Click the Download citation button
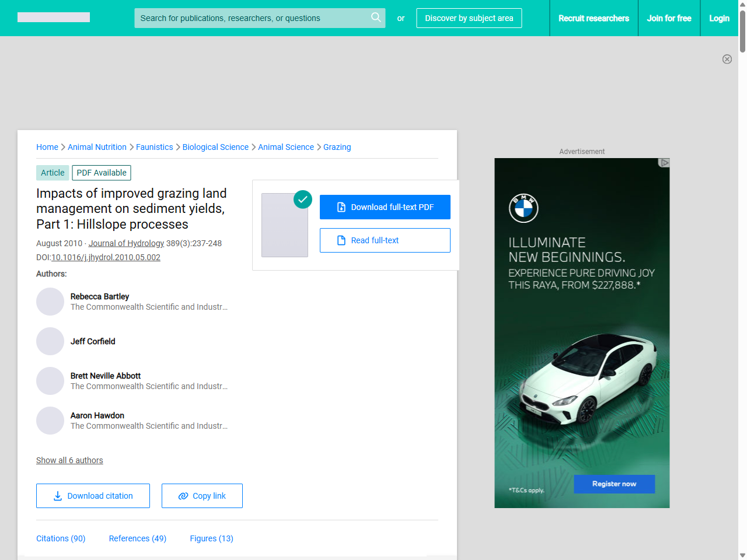 pyautogui.click(x=93, y=496)
